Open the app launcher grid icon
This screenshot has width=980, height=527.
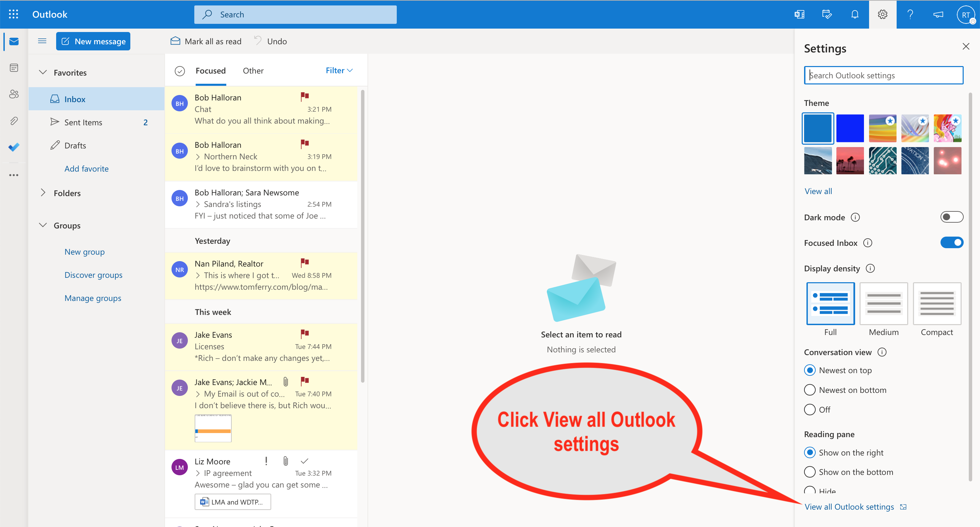click(x=13, y=14)
